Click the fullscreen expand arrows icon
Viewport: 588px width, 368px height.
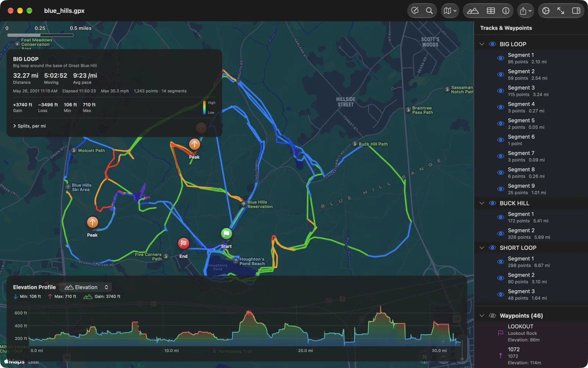pyautogui.click(x=561, y=11)
